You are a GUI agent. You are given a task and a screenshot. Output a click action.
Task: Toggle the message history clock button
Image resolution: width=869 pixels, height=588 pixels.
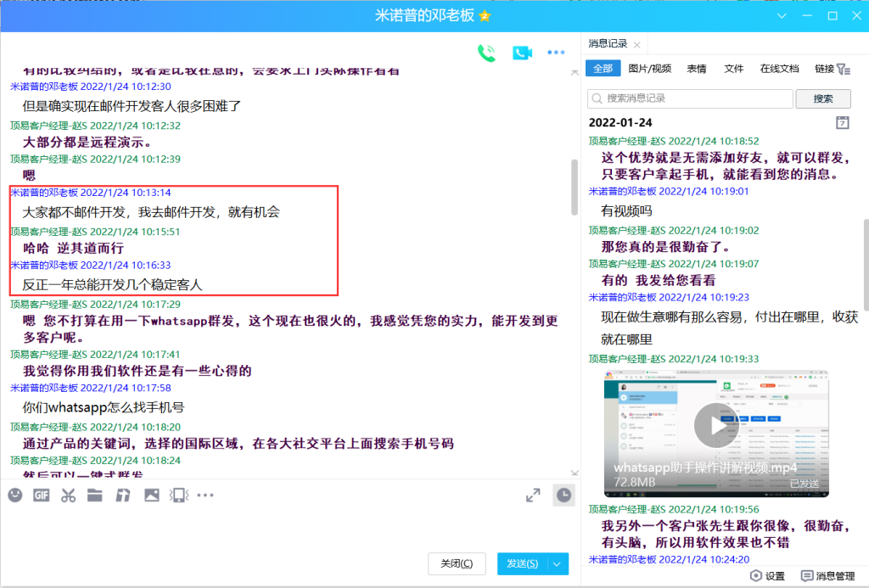point(563,495)
